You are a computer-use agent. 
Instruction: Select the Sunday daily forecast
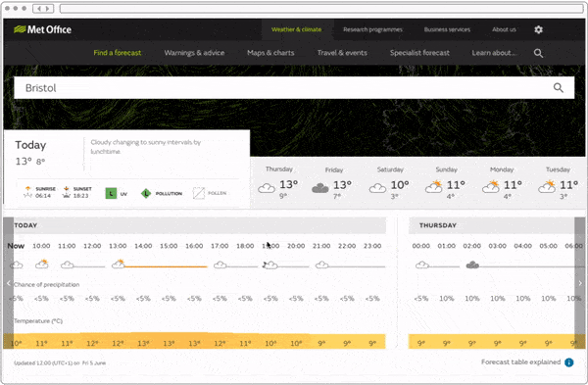[x=446, y=182]
